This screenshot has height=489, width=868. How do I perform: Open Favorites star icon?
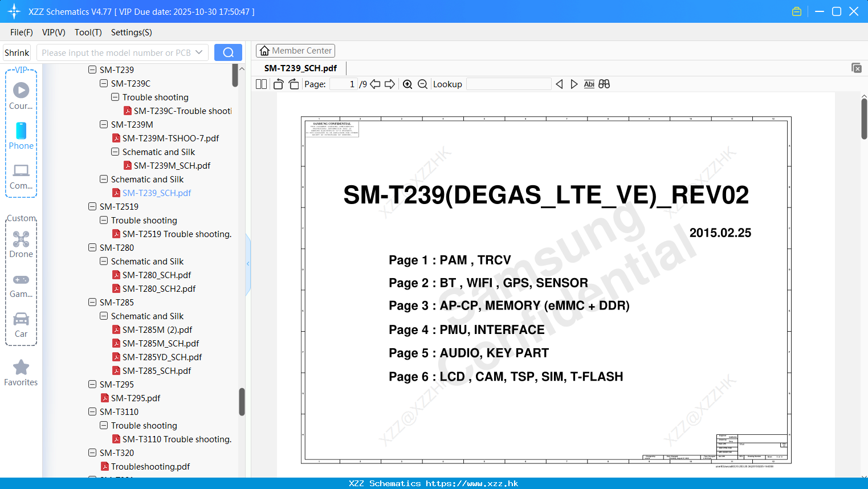click(x=21, y=367)
